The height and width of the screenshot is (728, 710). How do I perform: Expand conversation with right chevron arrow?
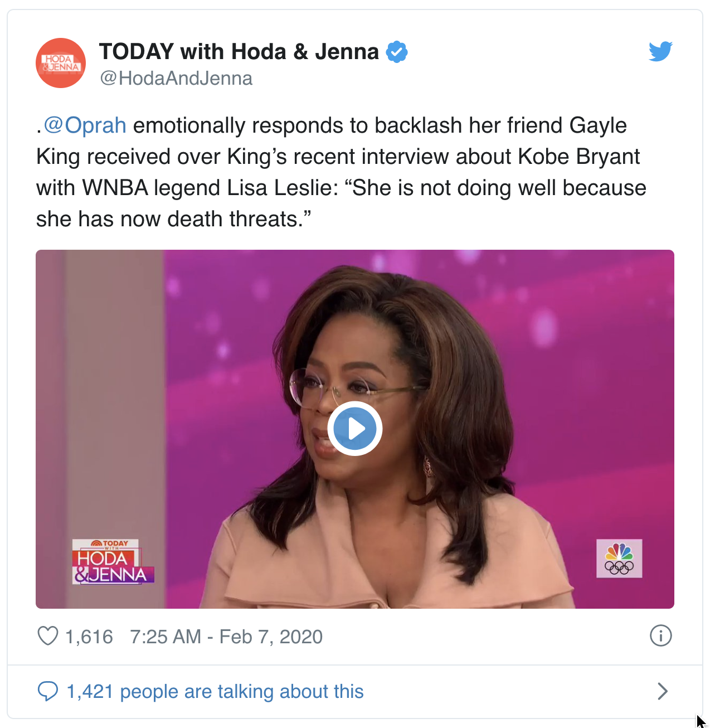tap(662, 691)
